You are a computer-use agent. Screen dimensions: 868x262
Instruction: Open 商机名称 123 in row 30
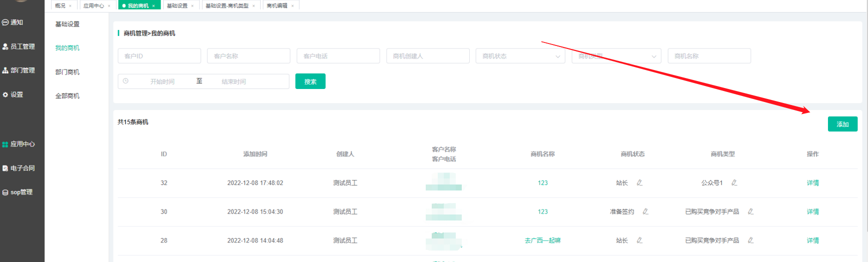point(543,212)
